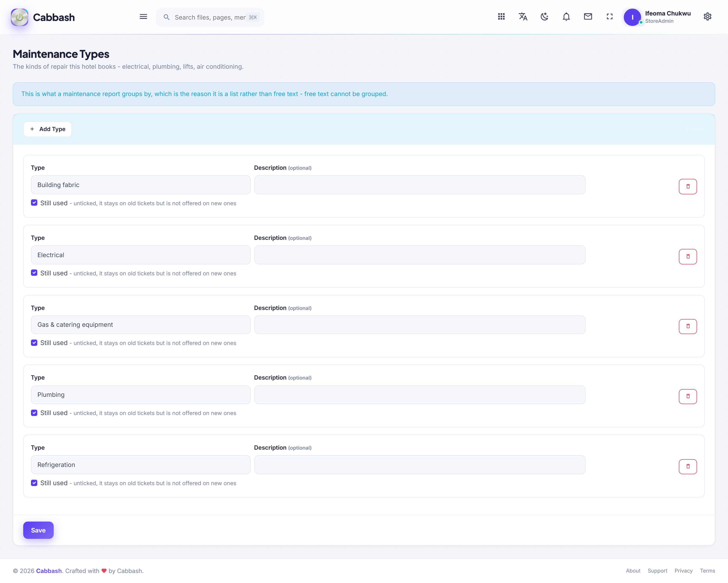Click the Cabbash logo icon
728x583 pixels.
pyautogui.click(x=20, y=17)
